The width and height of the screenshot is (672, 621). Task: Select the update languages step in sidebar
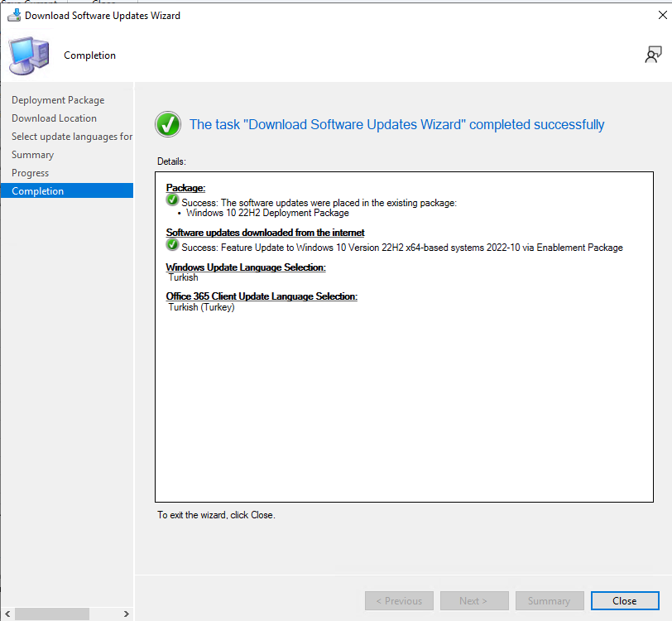pos(71,137)
